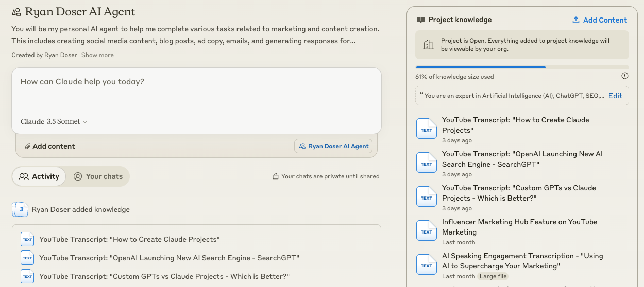
Task: Click the file icon for AI Speaking Engagement Transcription
Action: pyautogui.click(x=427, y=265)
